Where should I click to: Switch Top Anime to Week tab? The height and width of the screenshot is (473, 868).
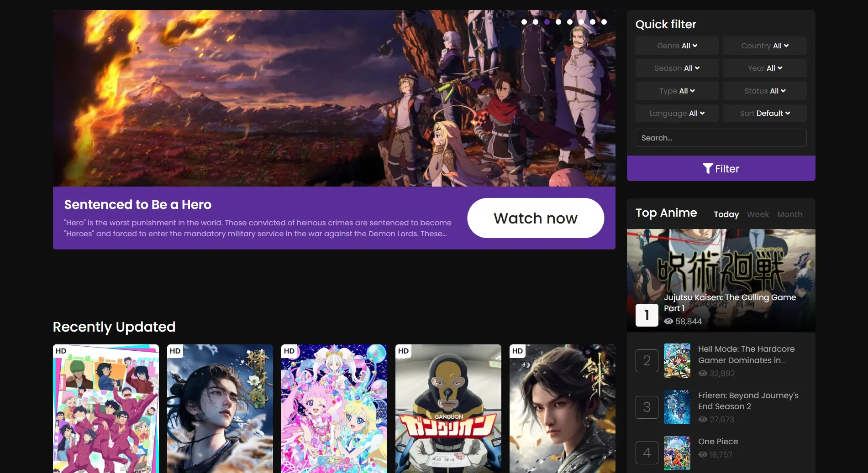tap(758, 214)
